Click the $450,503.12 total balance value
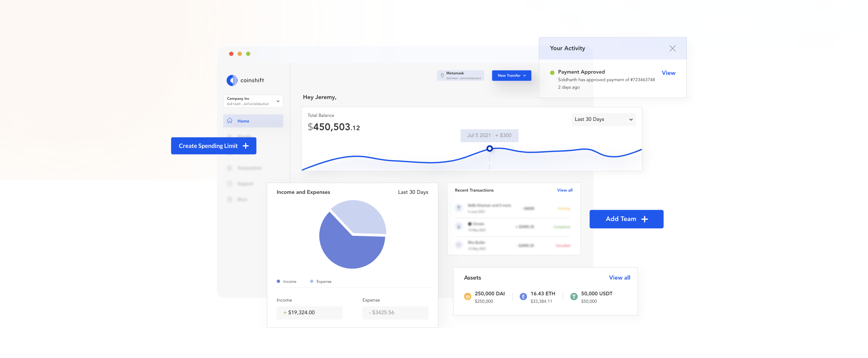868x358 pixels. point(333,127)
